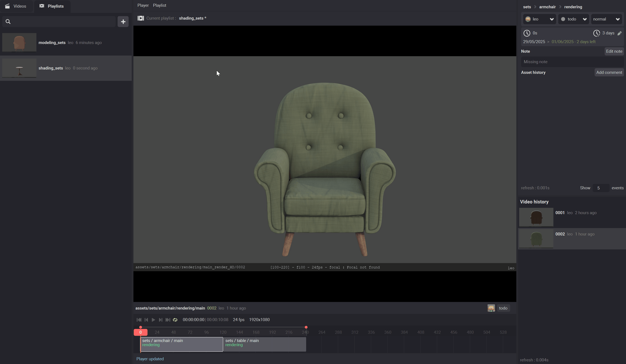Open the leo assignee dropdown
626x364 pixels.
click(x=539, y=19)
